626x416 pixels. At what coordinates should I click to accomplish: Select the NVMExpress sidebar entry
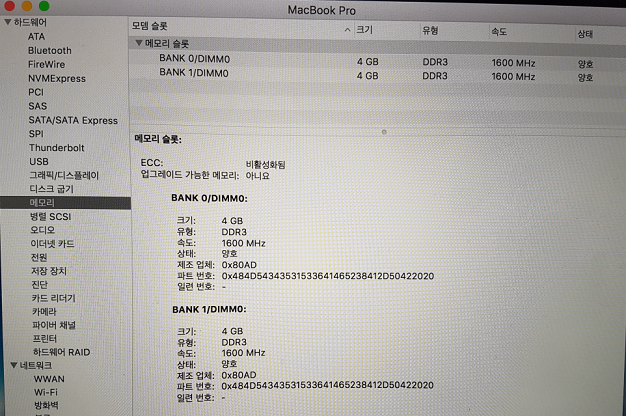pos(58,78)
